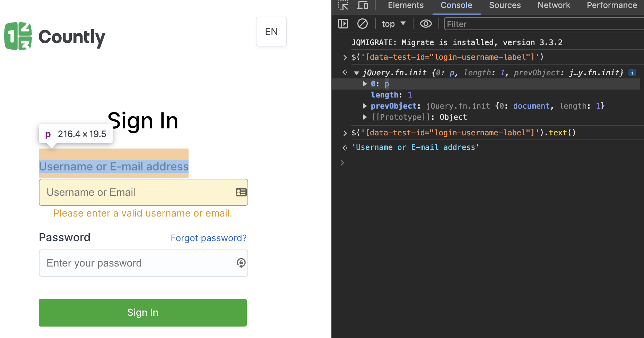Screen dimensions: 644x338
Task: Click the Password label
Action: (x=65, y=237)
